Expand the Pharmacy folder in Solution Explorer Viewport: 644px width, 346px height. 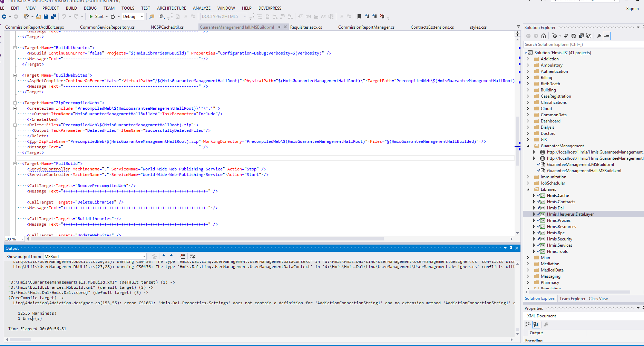(x=528, y=283)
